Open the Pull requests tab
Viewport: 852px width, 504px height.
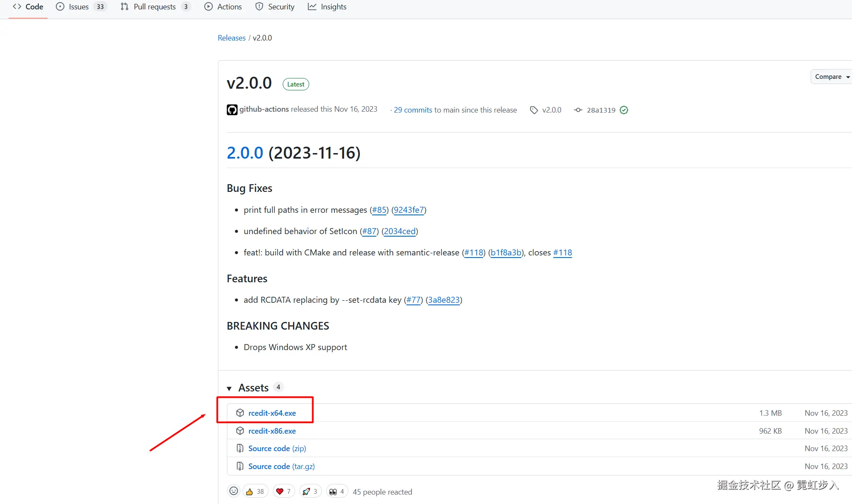(x=156, y=7)
